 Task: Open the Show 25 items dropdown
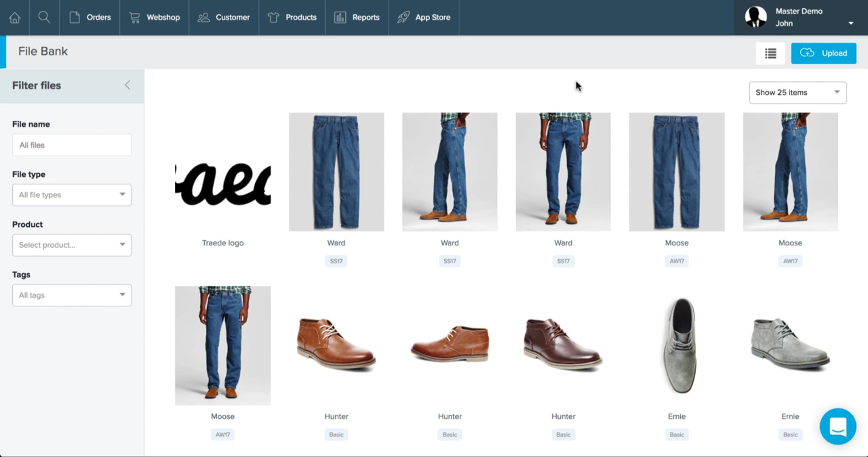point(797,93)
